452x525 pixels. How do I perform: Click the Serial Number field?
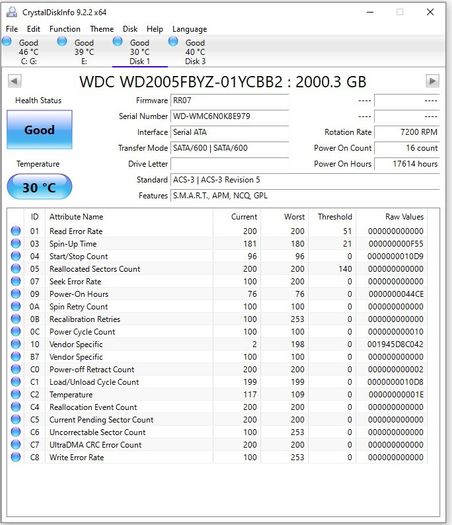230,116
